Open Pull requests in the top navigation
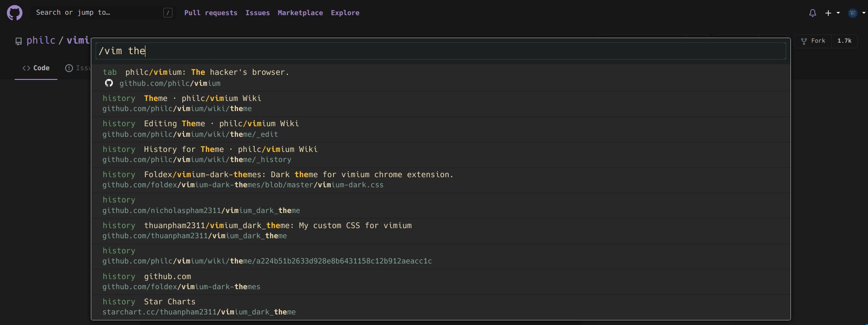 pyautogui.click(x=211, y=13)
